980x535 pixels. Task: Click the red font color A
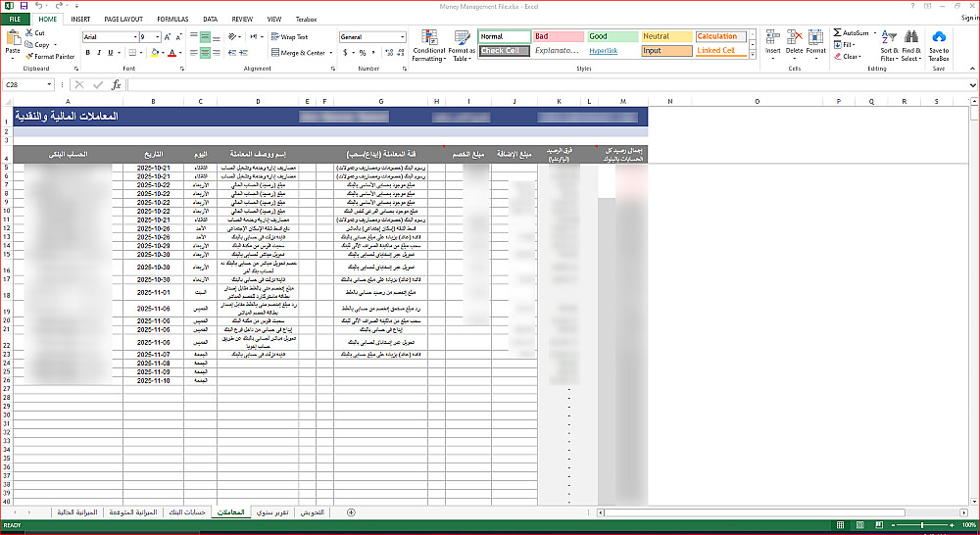pos(172,53)
